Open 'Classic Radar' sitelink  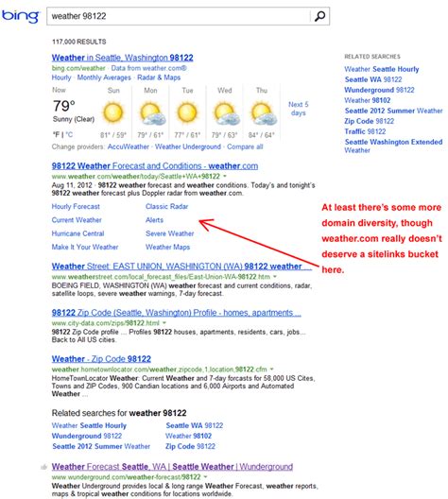(x=166, y=207)
